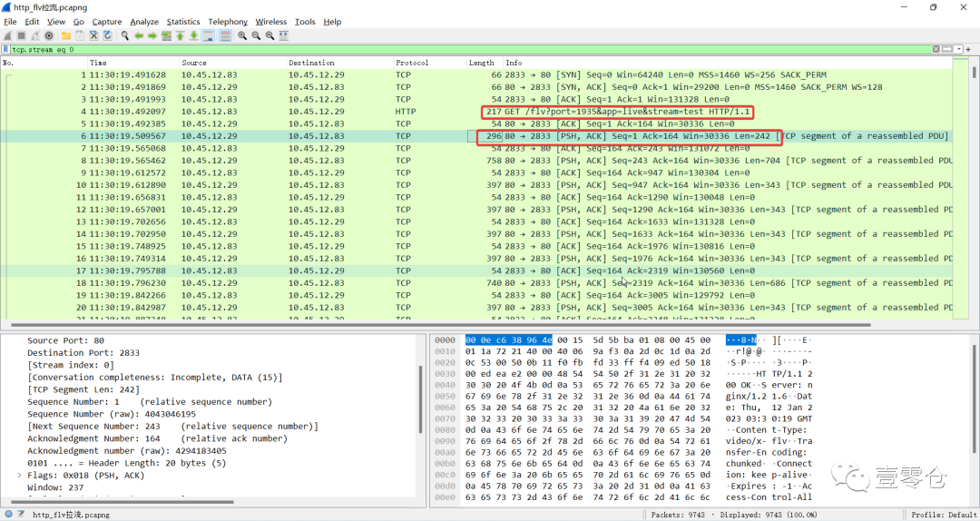Open capture options gear icon
This screenshot has width=980, height=521.
50,35
